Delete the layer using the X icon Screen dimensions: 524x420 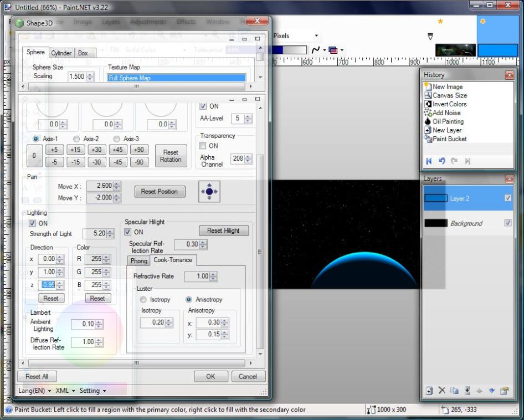tap(441, 391)
